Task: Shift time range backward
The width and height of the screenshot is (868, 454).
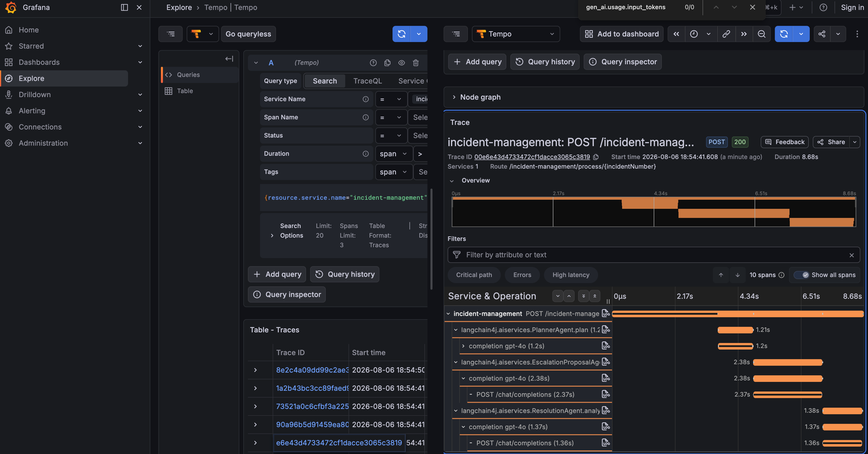Action: (676, 34)
